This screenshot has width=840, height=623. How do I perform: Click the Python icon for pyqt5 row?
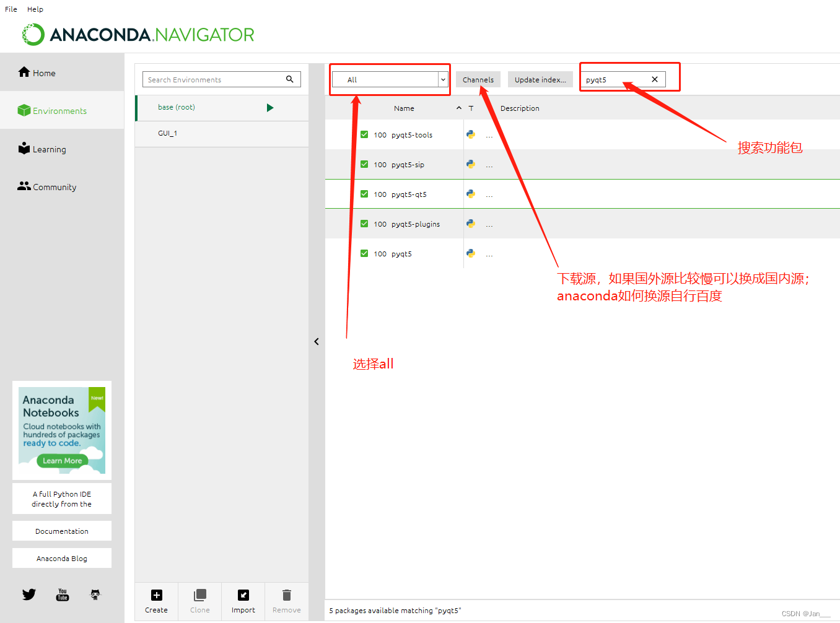tap(471, 253)
